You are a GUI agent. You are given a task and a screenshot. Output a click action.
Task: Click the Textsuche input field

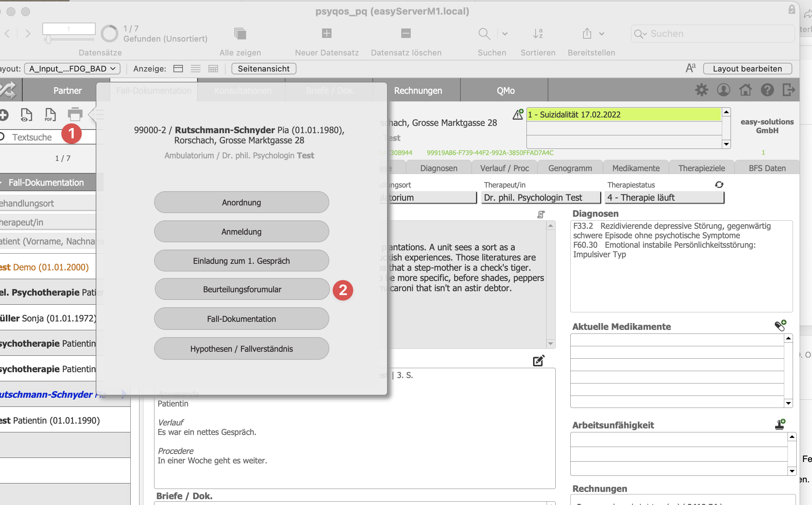pyautogui.click(x=47, y=137)
